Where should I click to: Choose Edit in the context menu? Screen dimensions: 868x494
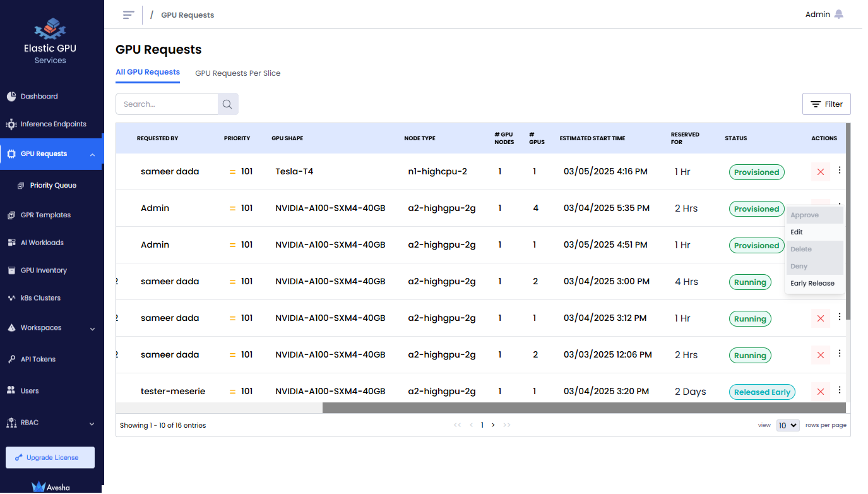pos(797,232)
